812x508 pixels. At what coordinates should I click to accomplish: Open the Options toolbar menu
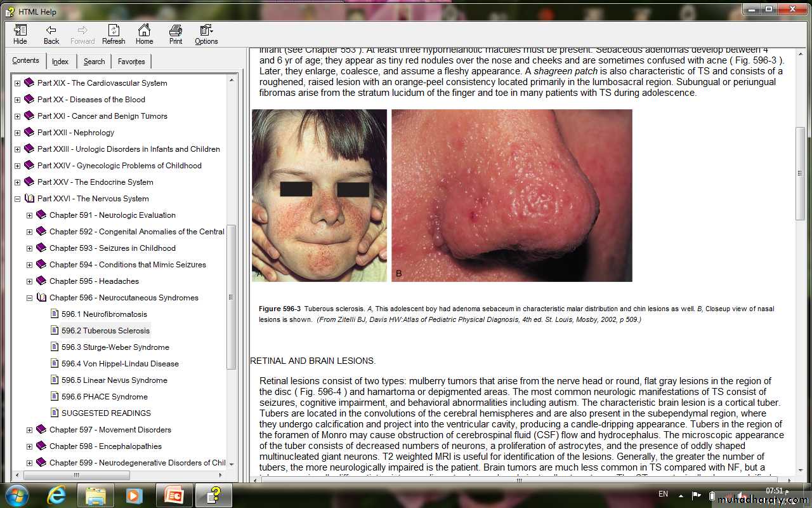pos(206,34)
